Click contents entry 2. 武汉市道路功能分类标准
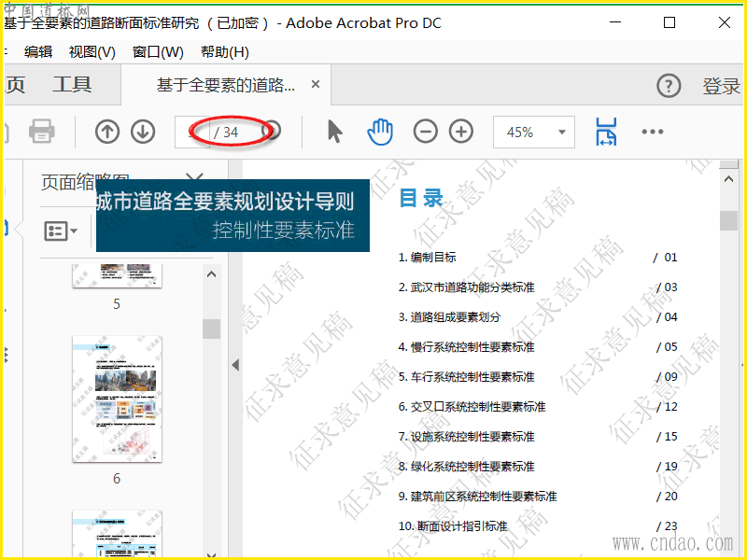This screenshot has height=560, width=747. (x=466, y=287)
